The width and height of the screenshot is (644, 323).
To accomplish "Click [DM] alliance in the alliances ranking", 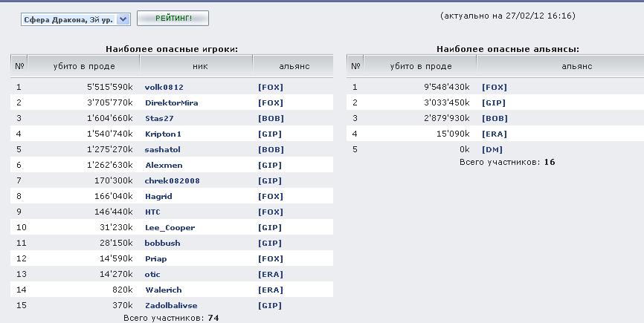I will (492, 149).
